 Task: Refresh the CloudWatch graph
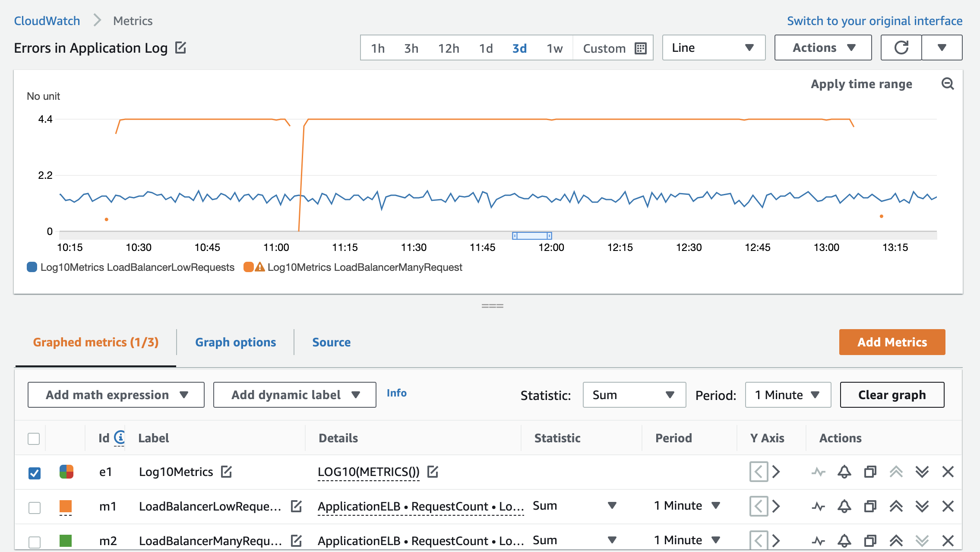point(901,48)
